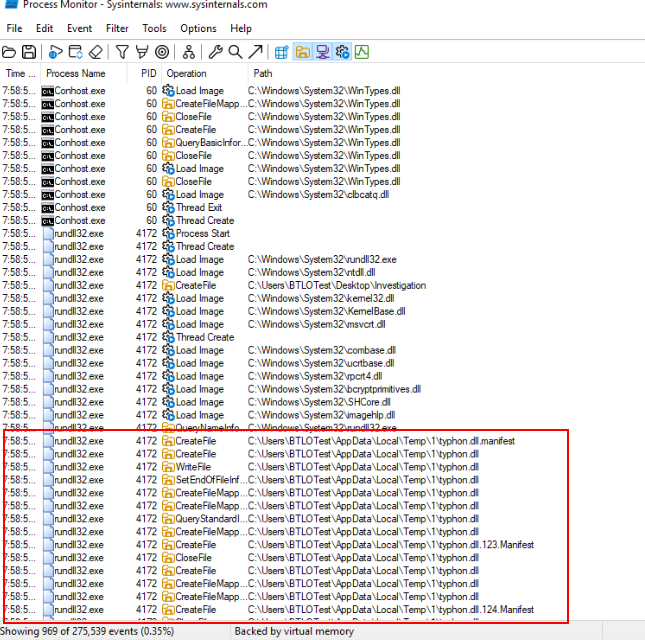Toggle Show File System Activity icon

302,52
